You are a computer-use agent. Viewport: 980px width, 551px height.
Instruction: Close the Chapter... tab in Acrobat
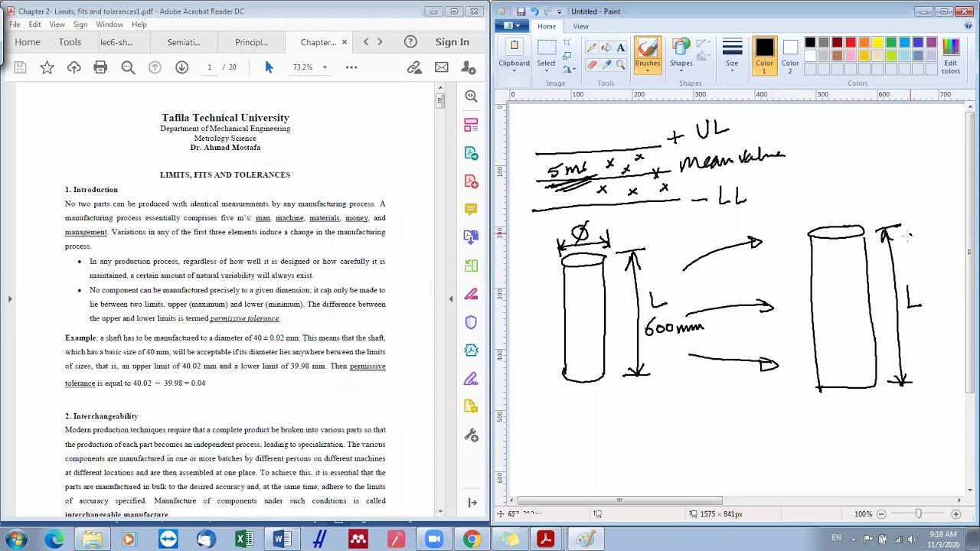[345, 42]
